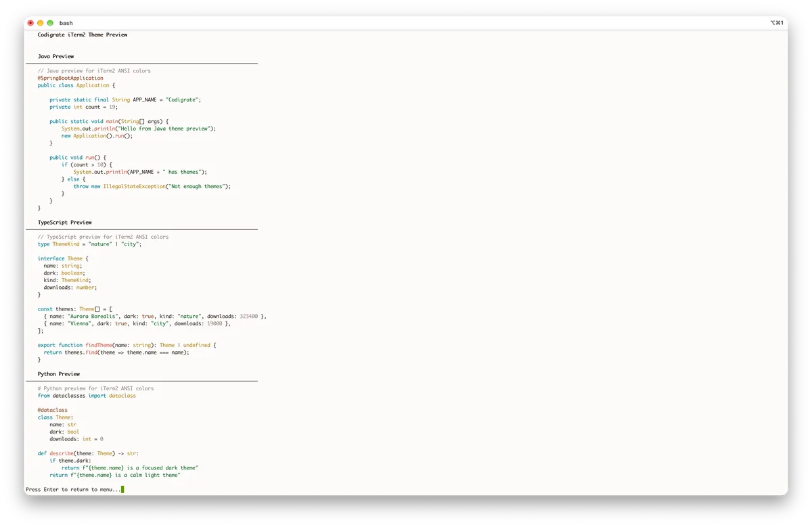Viewport: 812px width, 527px height.
Task: Click the "return themes.find" line
Action: pos(116,352)
